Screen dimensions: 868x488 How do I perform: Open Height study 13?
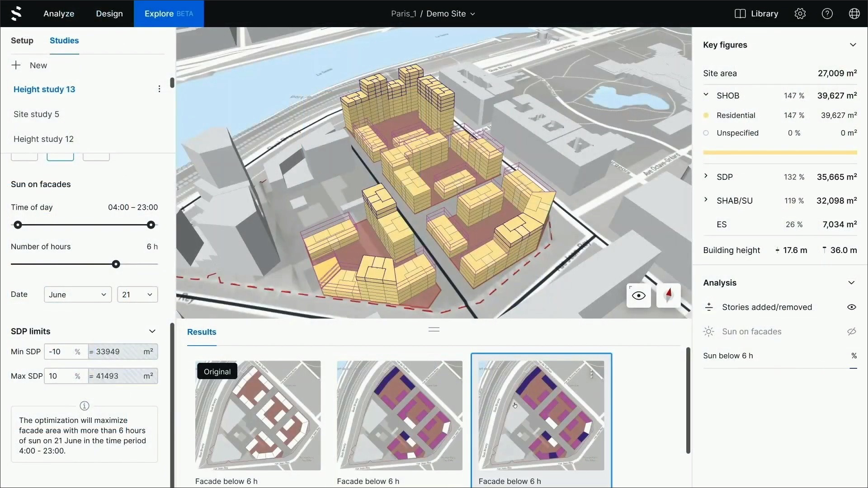tap(44, 89)
